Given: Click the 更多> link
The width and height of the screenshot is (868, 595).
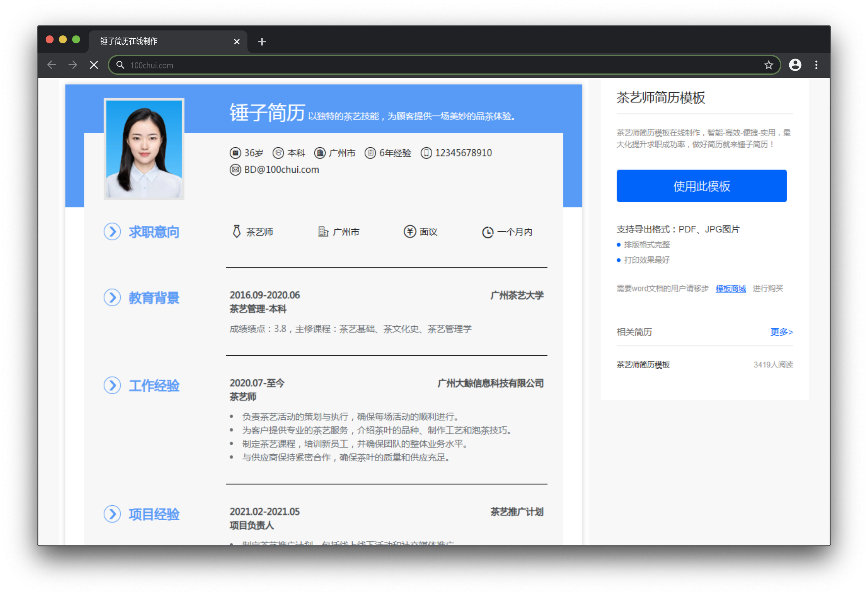Looking at the screenshot, I should coord(781,332).
